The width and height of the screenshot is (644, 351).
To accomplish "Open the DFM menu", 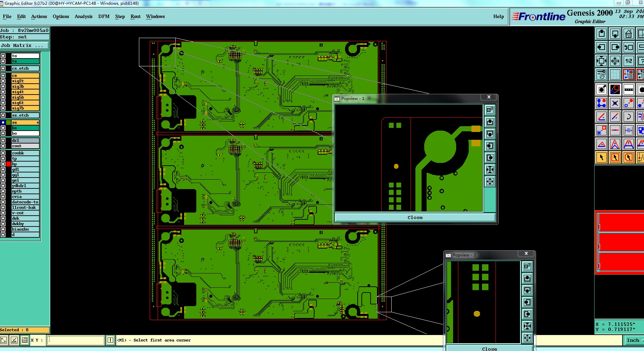I will [x=104, y=16].
